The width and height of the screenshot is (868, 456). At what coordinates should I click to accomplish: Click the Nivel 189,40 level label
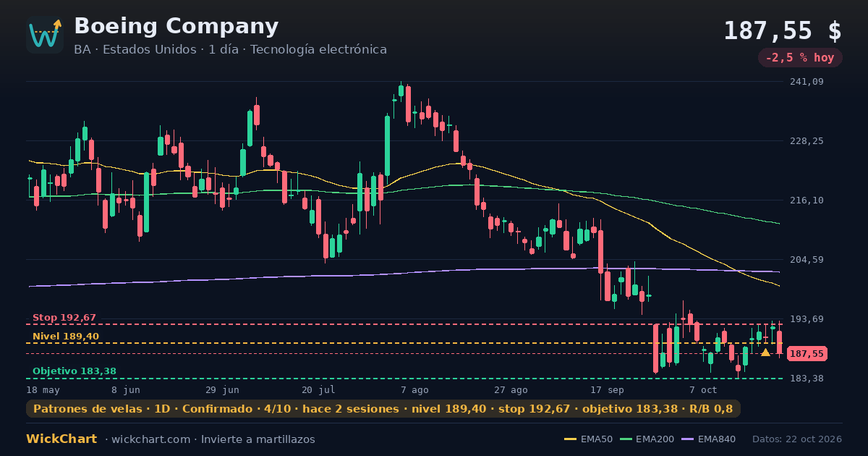66,337
